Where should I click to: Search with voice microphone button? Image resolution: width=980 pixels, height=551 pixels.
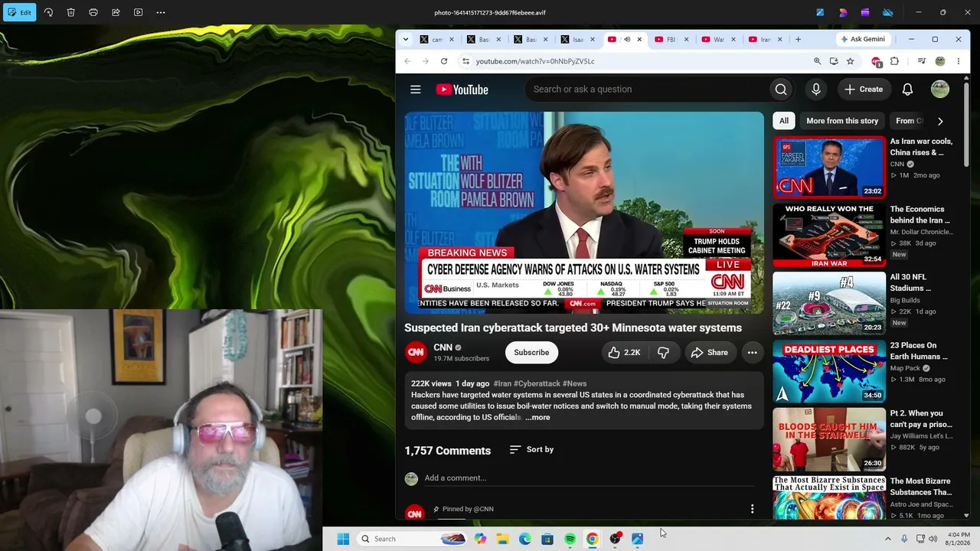(816, 90)
